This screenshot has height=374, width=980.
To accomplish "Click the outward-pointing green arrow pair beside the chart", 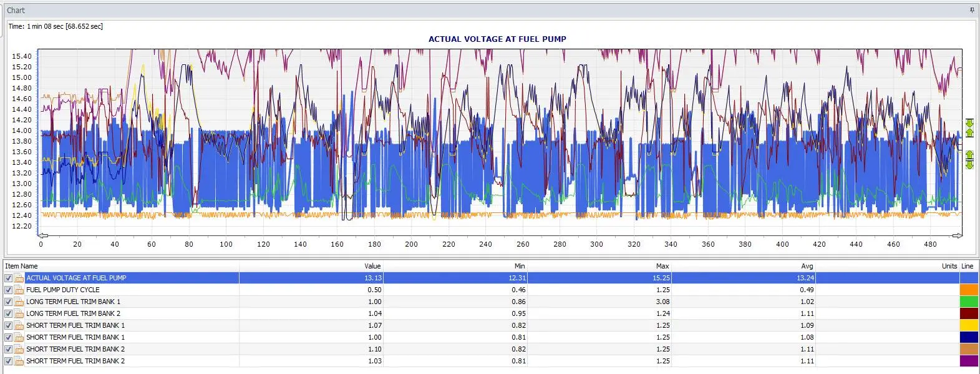I will tap(969, 159).
